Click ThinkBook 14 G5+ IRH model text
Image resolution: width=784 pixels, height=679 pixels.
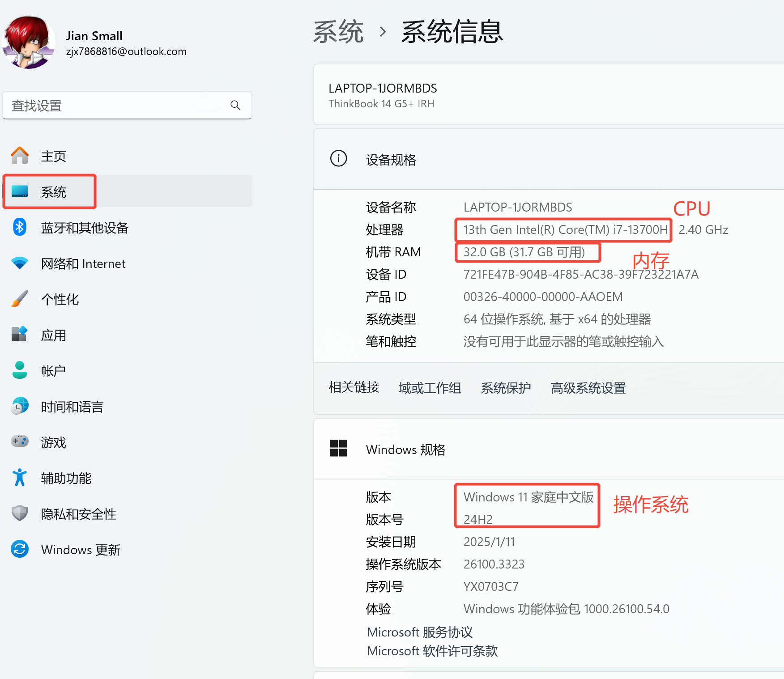pos(381,104)
